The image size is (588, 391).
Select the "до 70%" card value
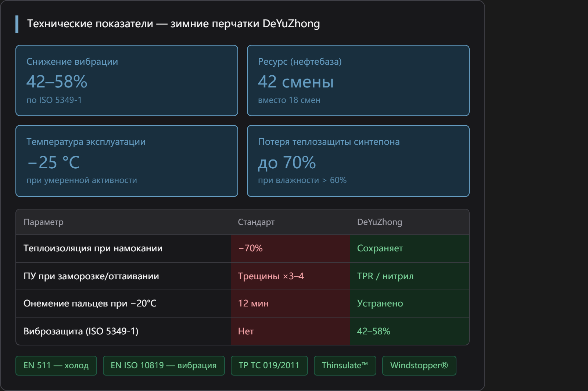tap(287, 162)
